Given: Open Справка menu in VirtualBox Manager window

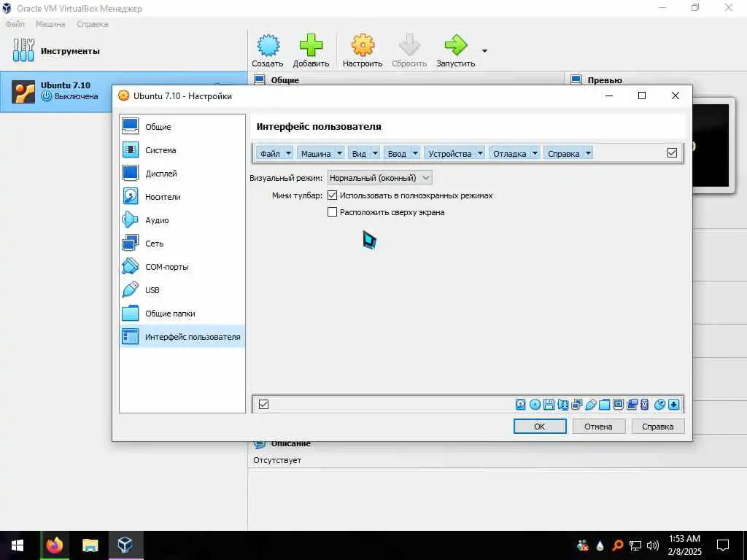Looking at the screenshot, I should pyautogui.click(x=93, y=24).
